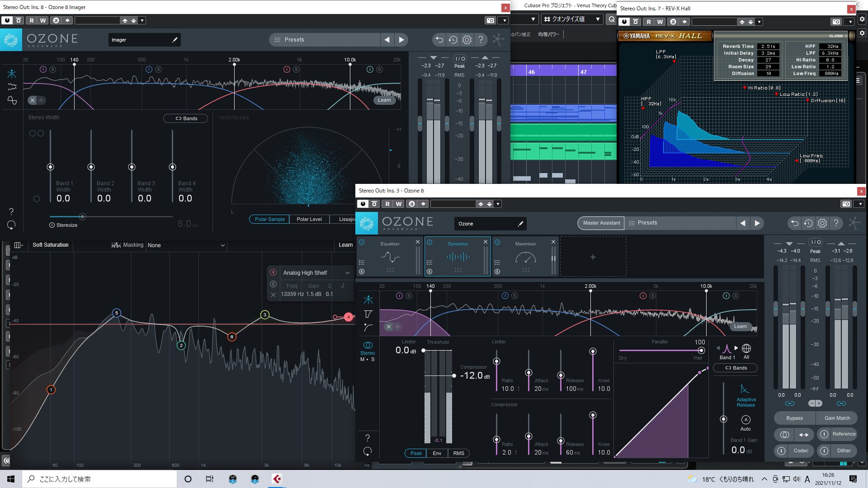Adjust Stereoize amount slider handle
Screen dimensions: 868x488
pos(82,216)
